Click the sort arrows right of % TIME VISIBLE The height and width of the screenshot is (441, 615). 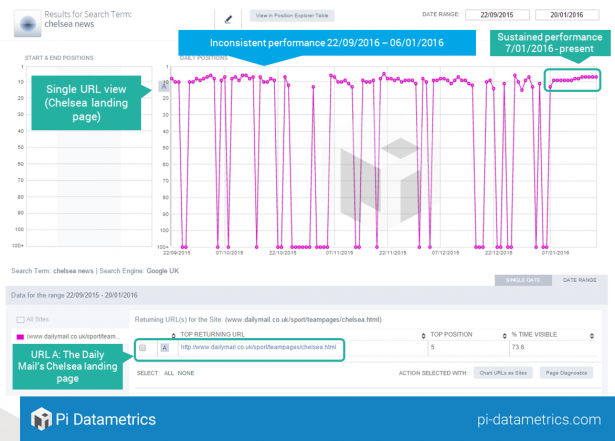(x=592, y=335)
